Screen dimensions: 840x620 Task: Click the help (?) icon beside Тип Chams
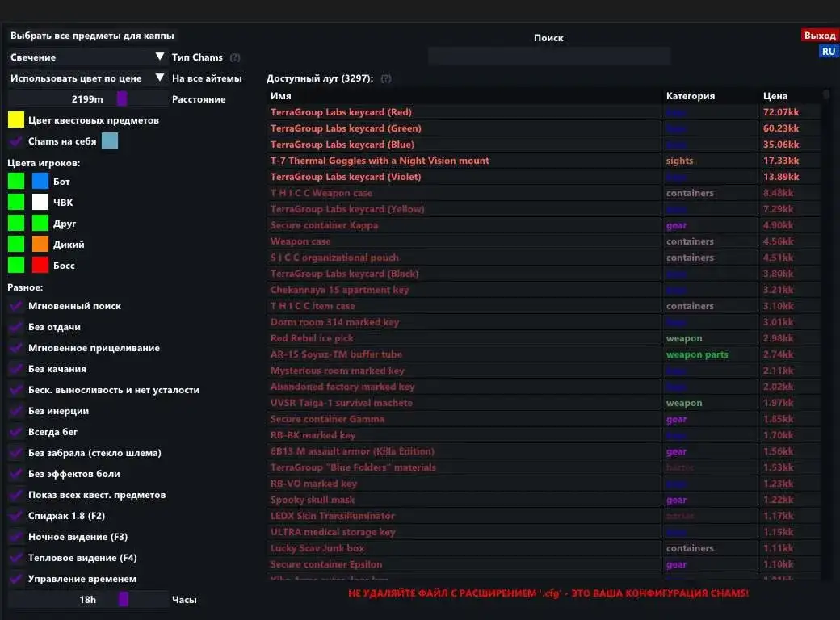click(x=235, y=58)
